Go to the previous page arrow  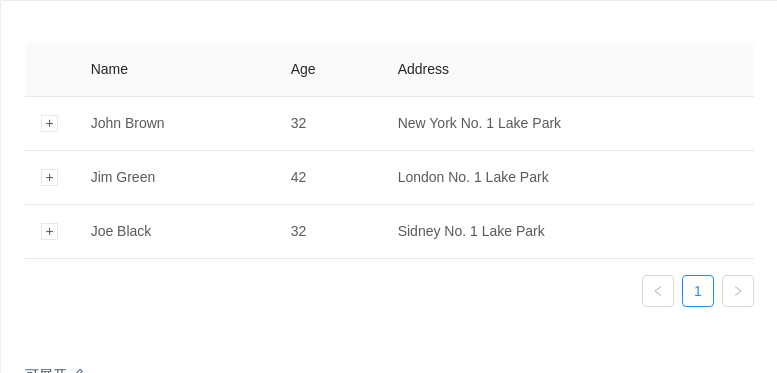[658, 291]
